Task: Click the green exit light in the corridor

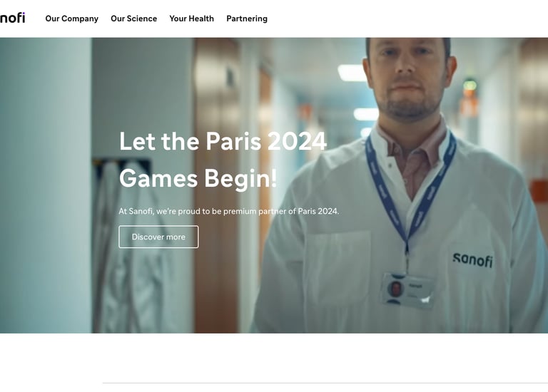Action: pyautogui.click(x=470, y=85)
